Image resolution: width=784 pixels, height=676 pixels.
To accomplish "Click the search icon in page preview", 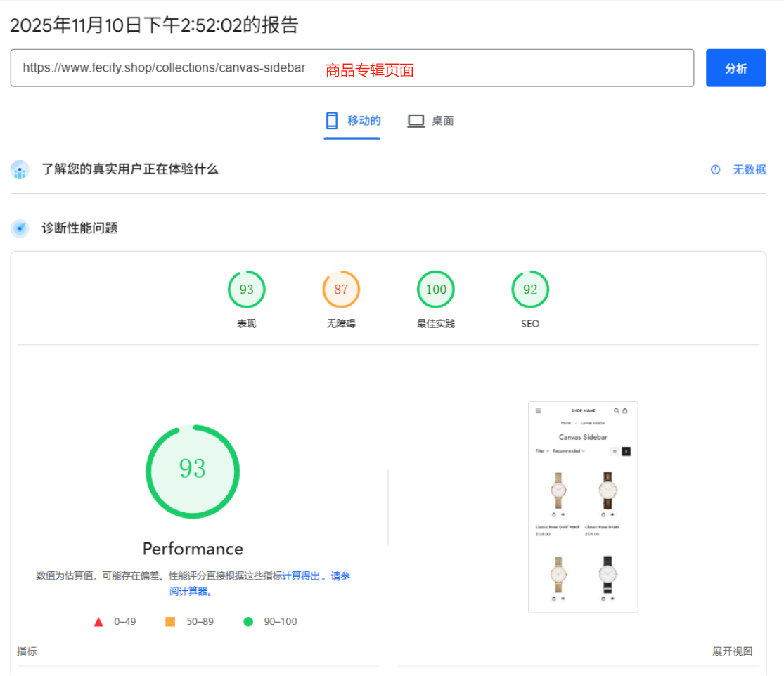I will (x=617, y=411).
